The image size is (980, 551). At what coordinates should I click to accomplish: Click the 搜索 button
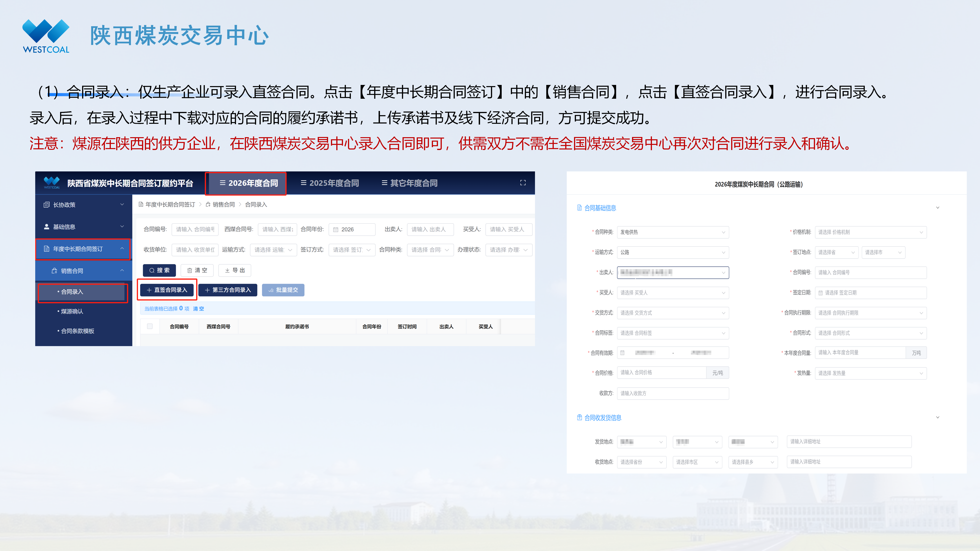(159, 270)
